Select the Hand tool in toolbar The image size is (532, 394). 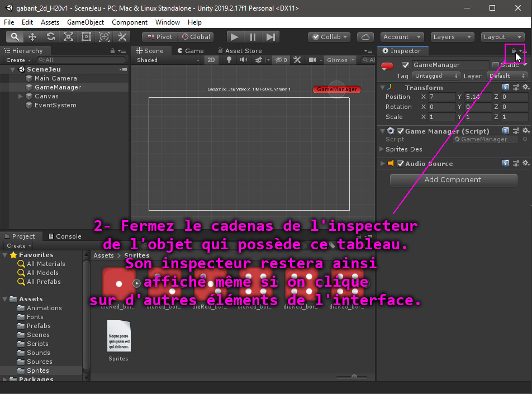tap(15, 37)
